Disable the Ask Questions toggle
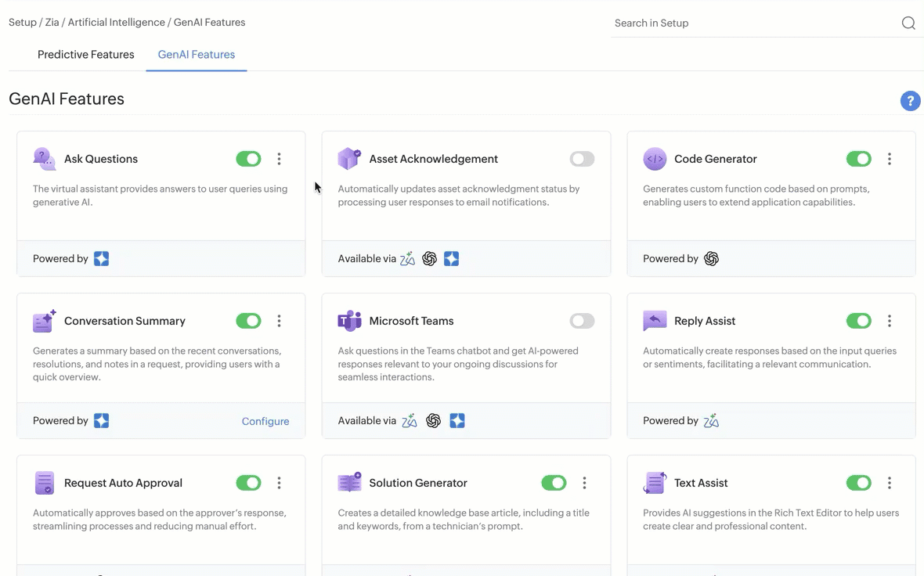The image size is (924, 576). pos(248,159)
